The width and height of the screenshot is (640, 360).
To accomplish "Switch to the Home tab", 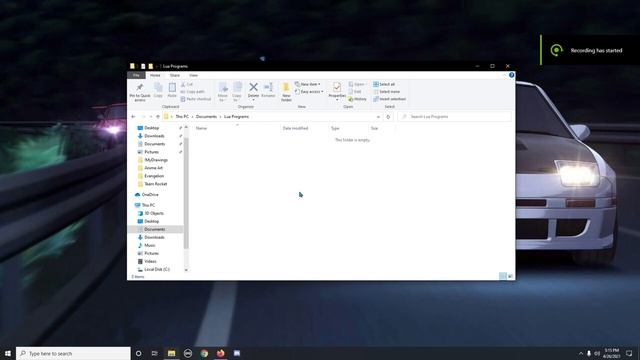I will pos(155,75).
